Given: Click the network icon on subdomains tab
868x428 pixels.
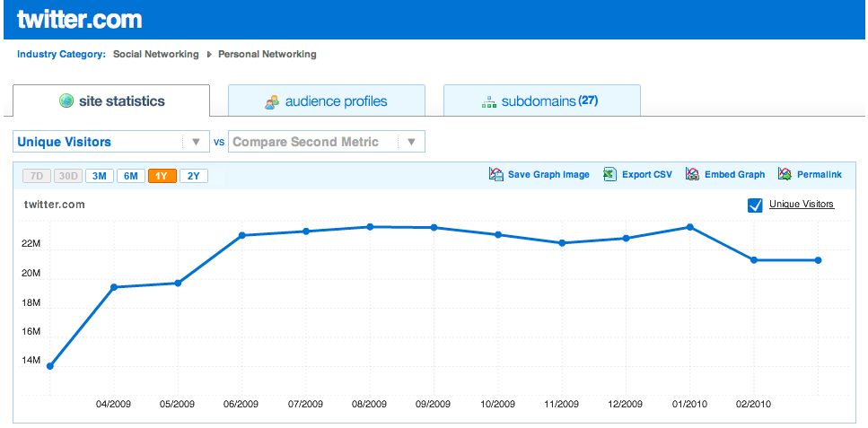Looking at the screenshot, I should coord(489,102).
